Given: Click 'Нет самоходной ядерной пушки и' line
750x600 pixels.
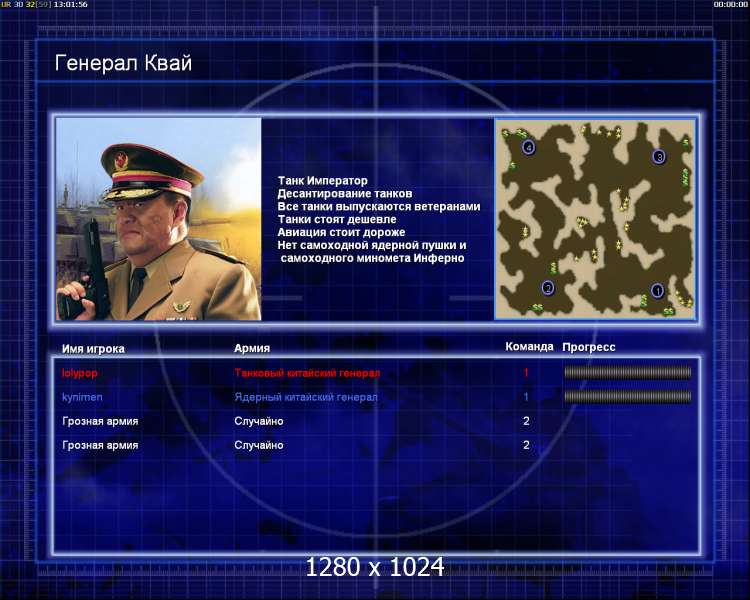Looking at the screenshot, I should [x=372, y=245].
